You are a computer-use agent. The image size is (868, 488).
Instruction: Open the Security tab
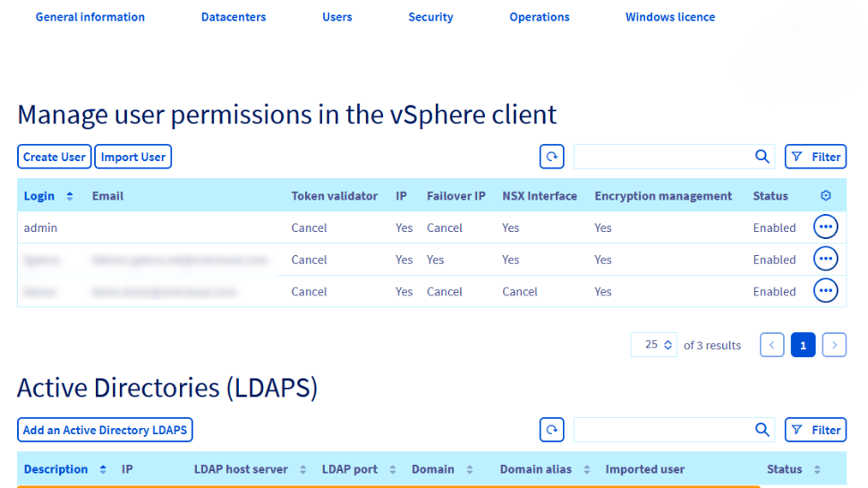click(430, 17)
